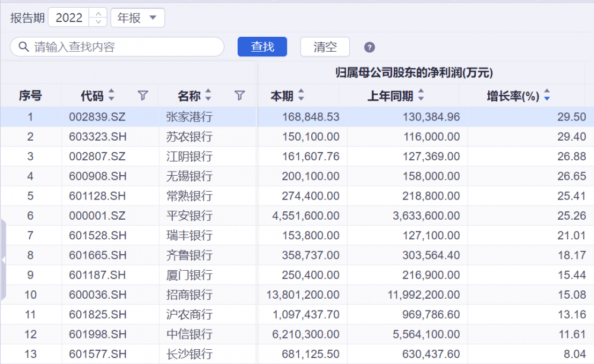Screen dimensions: 594x364
Task: Click stock code 601825.SH
Action: [x=97, y=314]
